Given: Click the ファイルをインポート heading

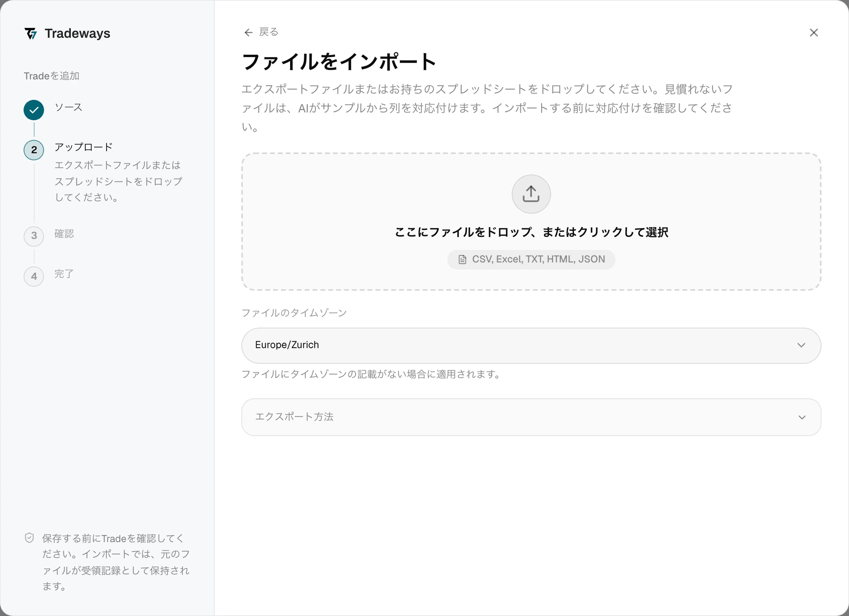Looking at the screenshot, I should [339, 61].
